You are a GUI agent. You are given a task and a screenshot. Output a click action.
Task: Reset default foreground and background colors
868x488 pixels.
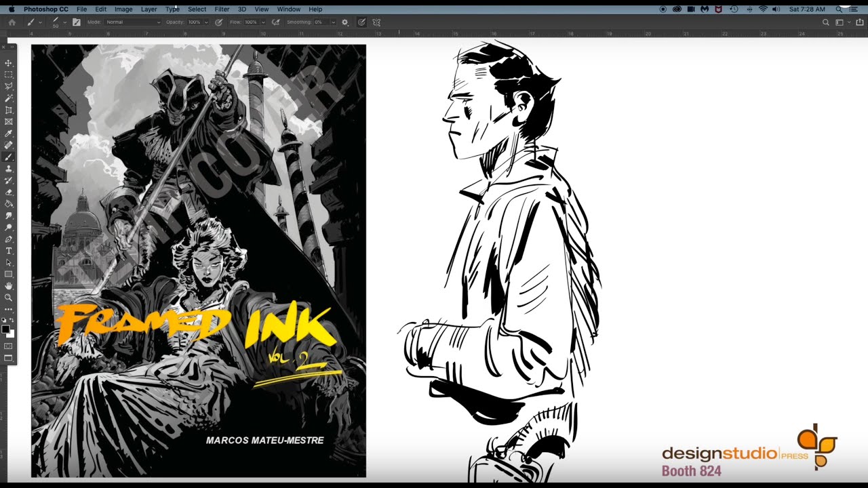(x=4, y=320)
